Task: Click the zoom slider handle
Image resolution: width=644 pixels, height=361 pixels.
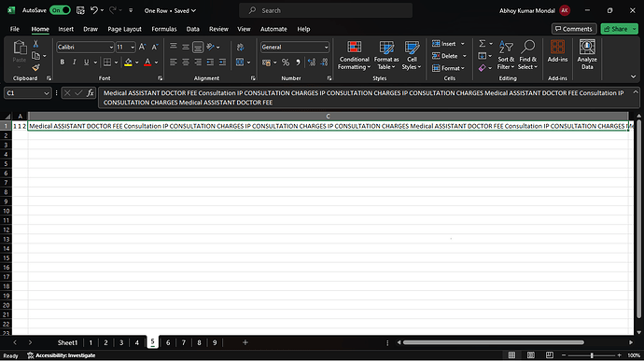Action: pyautogui.click(x=592, y=355)
